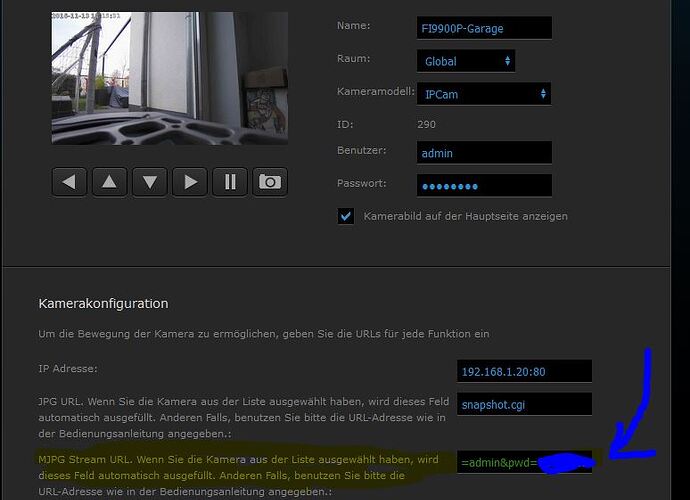
Task: Edit the IP Adresse field 192.168.1.20:80
Action: click(x=524, y=371)
